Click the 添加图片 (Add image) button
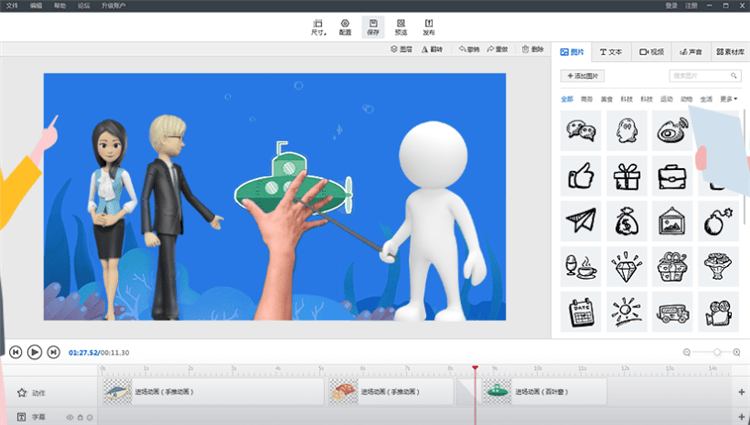This screenshot has height=425, width=750. pos(582,75)
